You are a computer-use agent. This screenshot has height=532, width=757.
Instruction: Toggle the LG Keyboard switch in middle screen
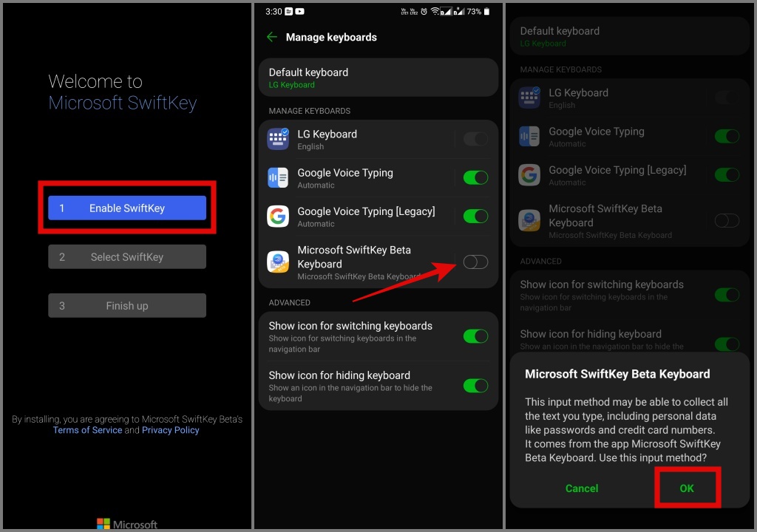pyautogui.click(x=475, y=139)
